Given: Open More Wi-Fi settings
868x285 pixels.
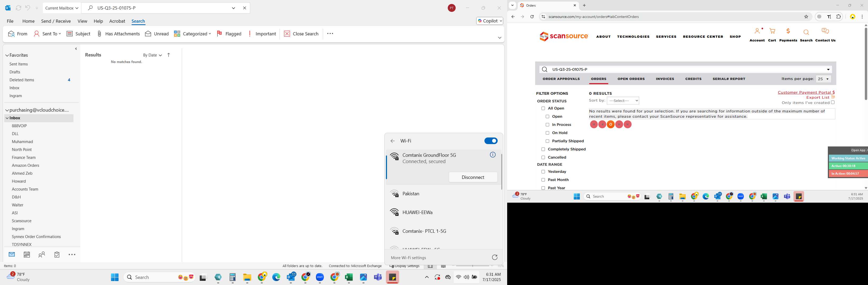Looking at the screenshot, I should [x=408, y=258].
